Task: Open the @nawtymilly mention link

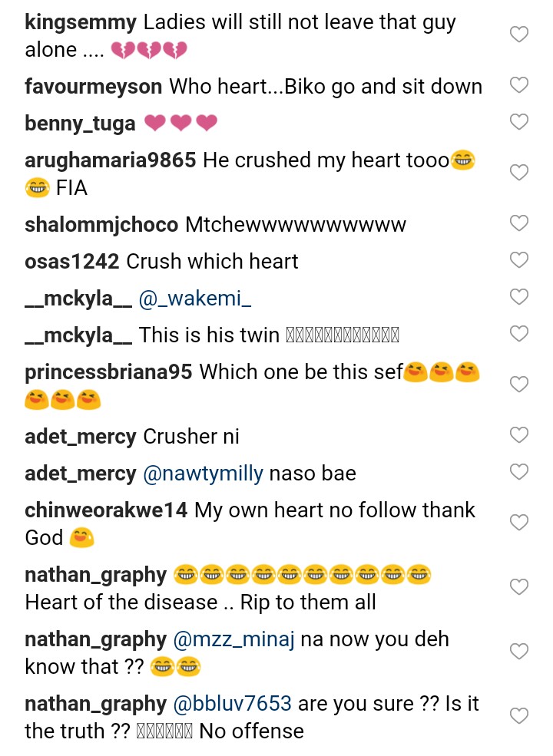Action: pyautogui.click(x=203, y=474)
